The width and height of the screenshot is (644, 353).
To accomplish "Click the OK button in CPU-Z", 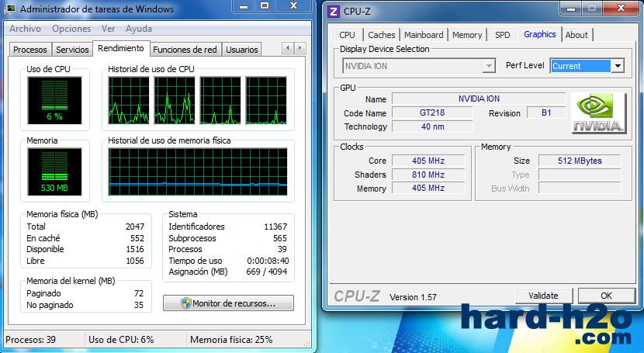I will coord(606,296).
